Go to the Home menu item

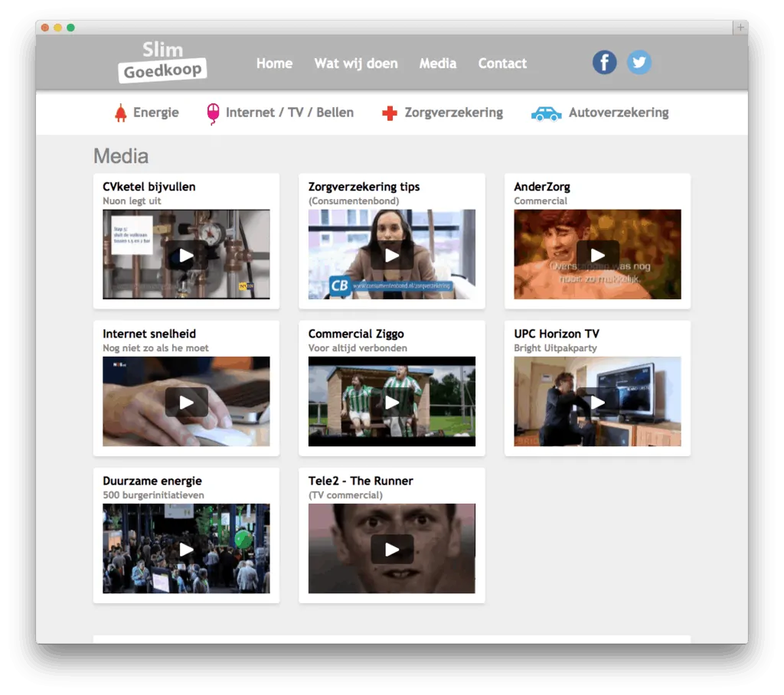pos(275,64)
